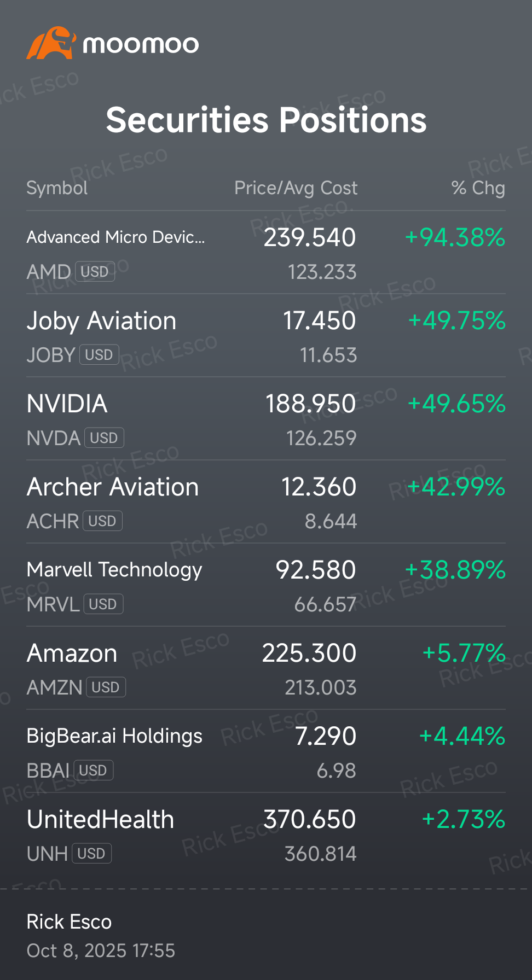Click the USD badge beside UNH

coord(91,854)
